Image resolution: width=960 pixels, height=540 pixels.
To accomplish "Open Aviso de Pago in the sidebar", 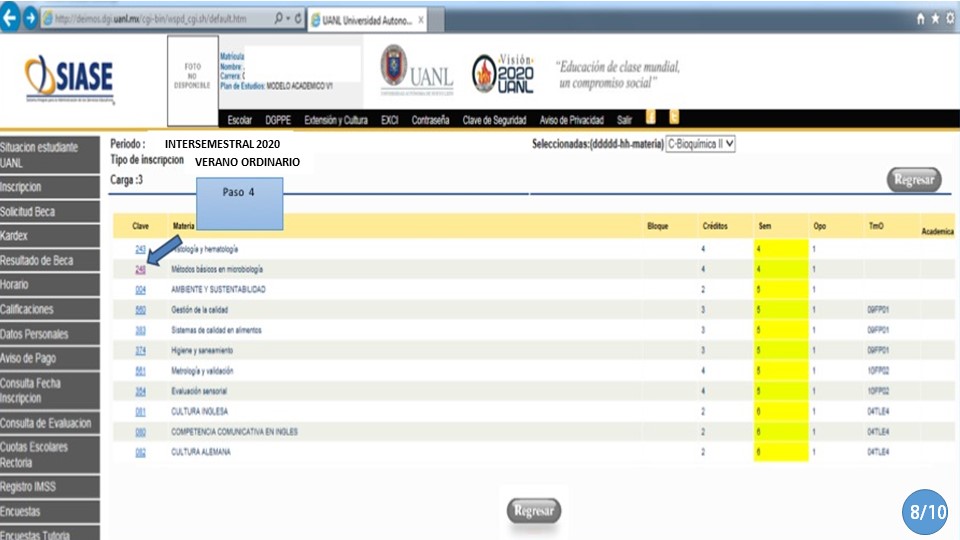I will 50,358.
